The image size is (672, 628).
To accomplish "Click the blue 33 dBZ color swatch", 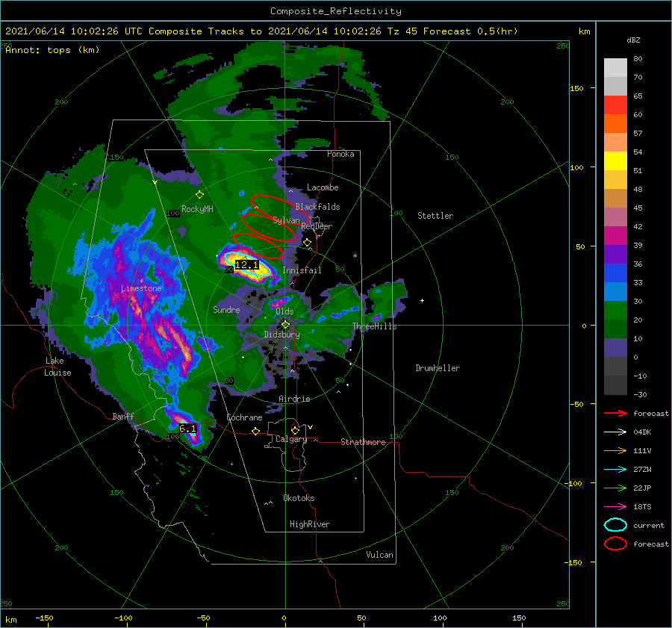I will coord(615,273).
